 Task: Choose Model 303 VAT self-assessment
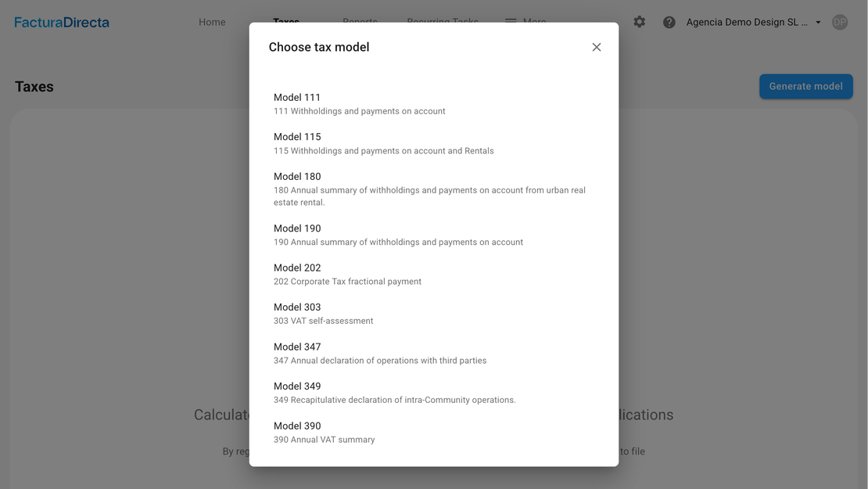(x=324, y=314)
